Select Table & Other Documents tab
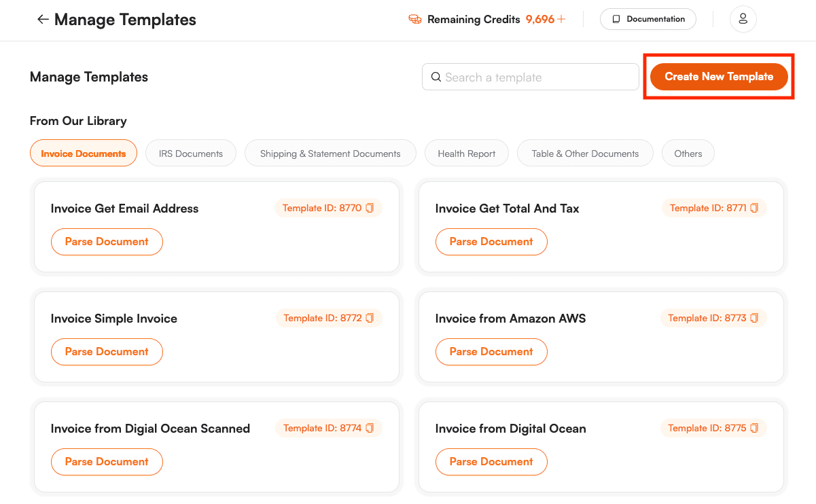Image resolution: width=816 pixels, height=504 pixels. 585,154
